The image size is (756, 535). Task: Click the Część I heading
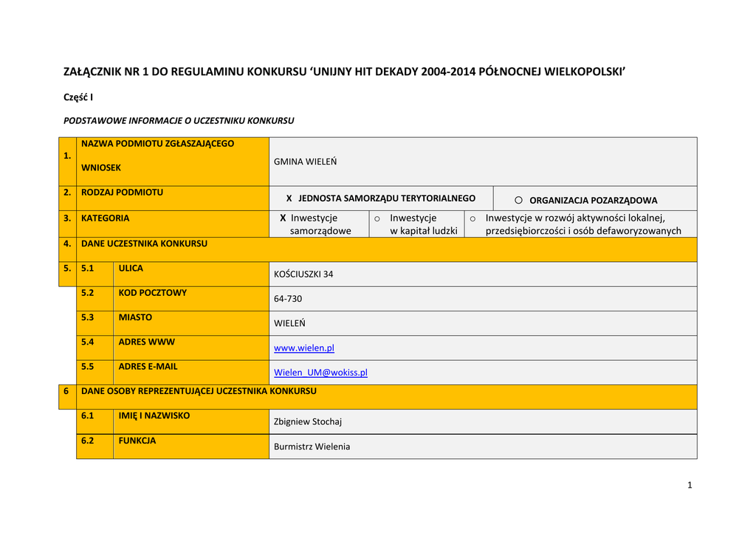pos(78,97)
